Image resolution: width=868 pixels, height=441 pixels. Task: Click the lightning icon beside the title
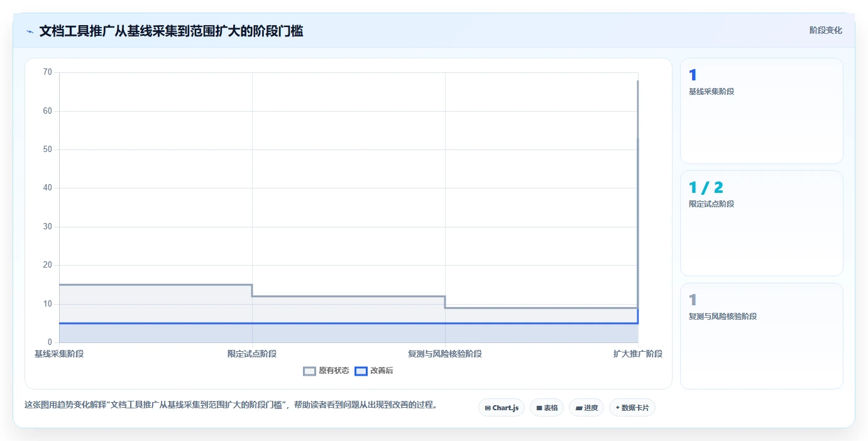tap(30, 31)
